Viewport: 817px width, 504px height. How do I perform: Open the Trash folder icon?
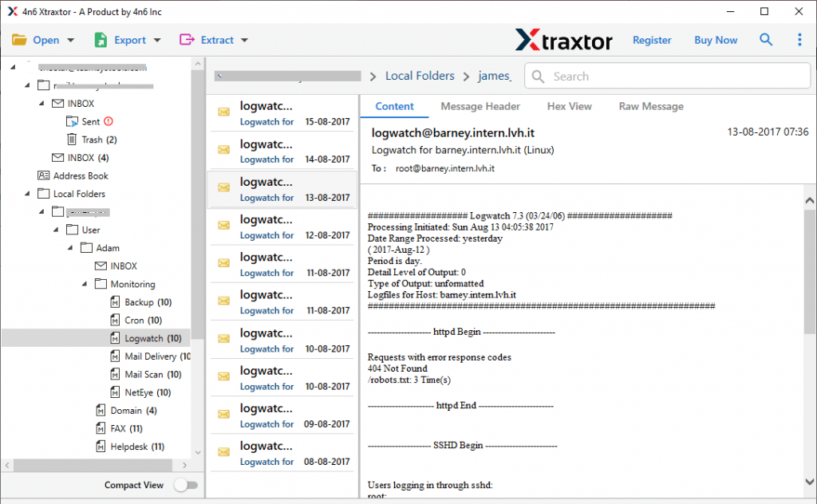click(73, 139)
